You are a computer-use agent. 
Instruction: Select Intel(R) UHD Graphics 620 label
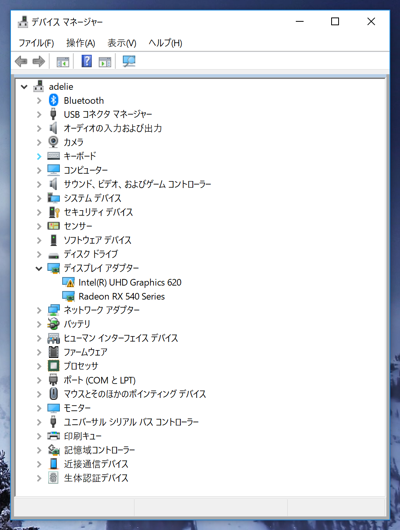click(x=130, y=283)
